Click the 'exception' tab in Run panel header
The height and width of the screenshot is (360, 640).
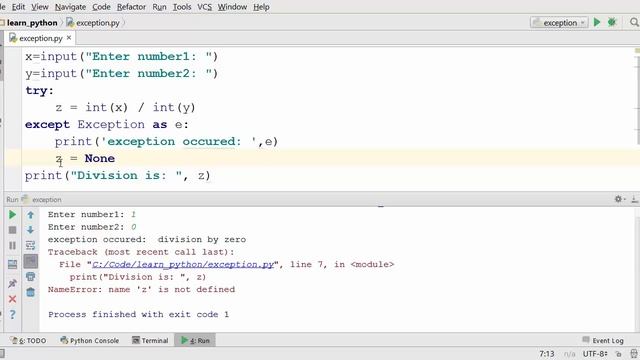coord(43,200)
